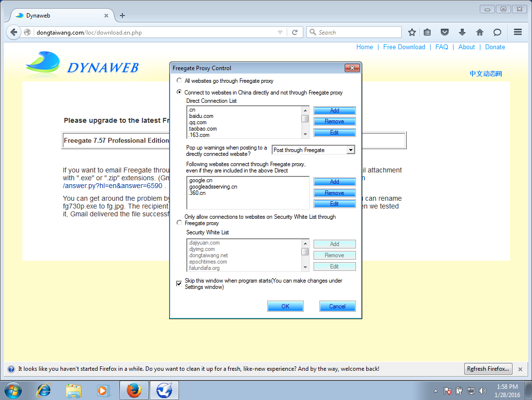Click Edit for Direct Connection List
532x400 pixels.
point(335,133)
